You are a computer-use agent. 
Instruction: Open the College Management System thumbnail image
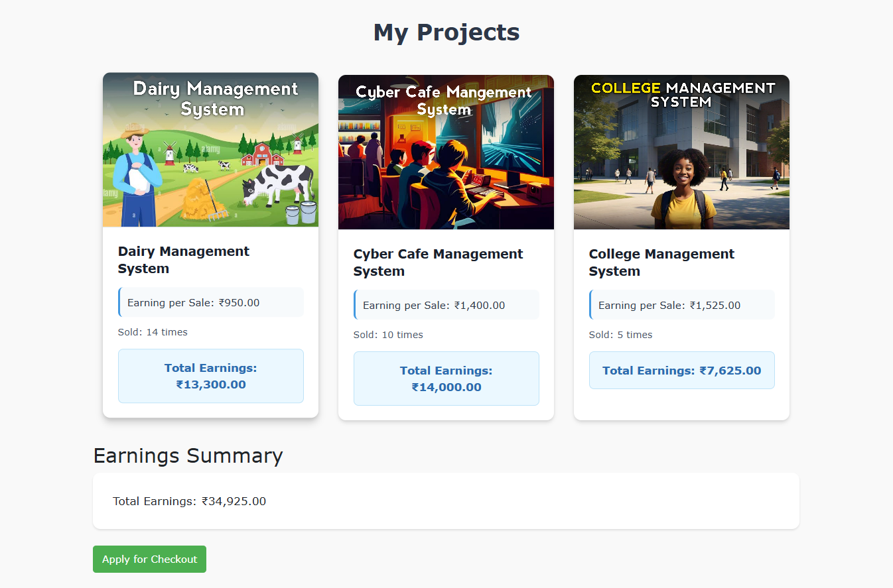(681, 151)
